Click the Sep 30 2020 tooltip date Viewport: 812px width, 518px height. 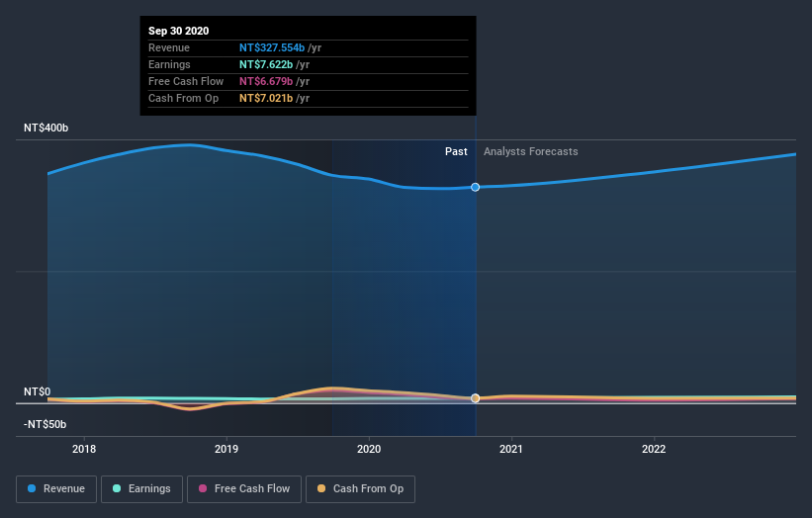click(179, 31)
